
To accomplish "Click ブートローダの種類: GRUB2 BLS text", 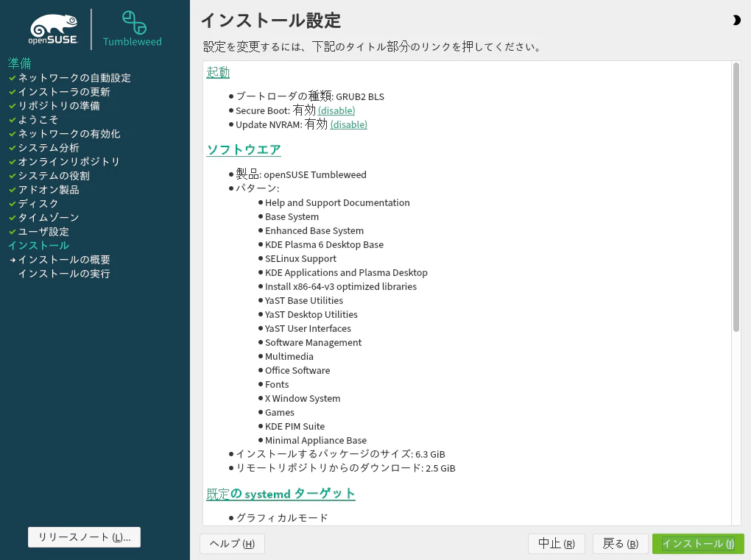I will click(x=310, y=96).
